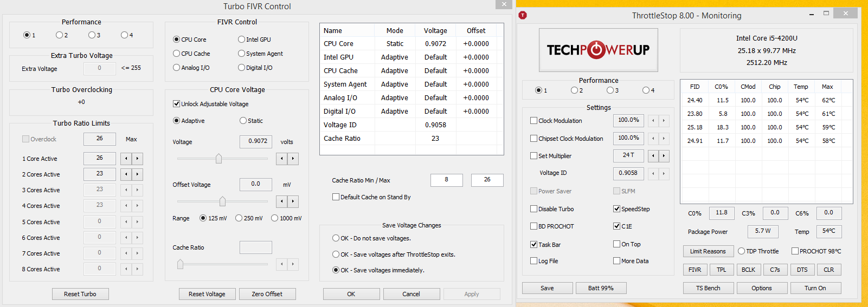The width and height of the screenshot is (868, 307).
Task: Launch TS Bench benchmark
Action: click(x=709, y=288)
